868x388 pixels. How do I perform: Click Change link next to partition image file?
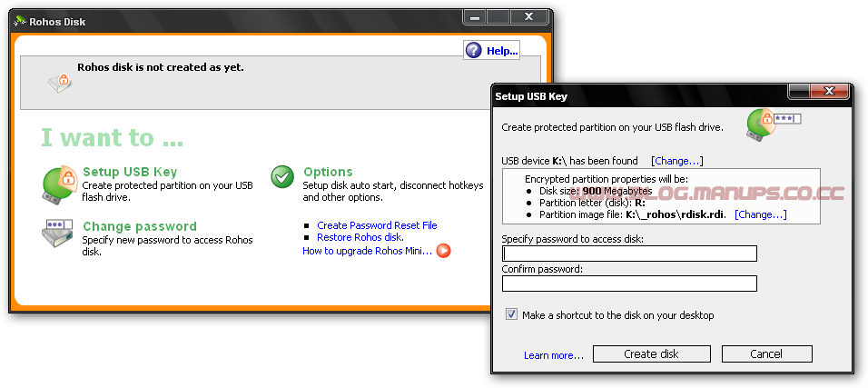[x=761, y=214]
